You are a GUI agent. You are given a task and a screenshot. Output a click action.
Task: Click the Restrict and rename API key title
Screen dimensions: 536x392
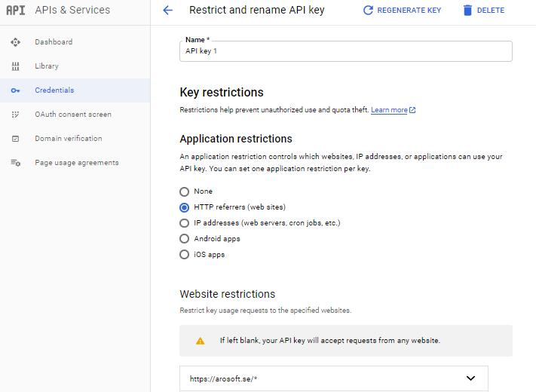pos(257,10)
